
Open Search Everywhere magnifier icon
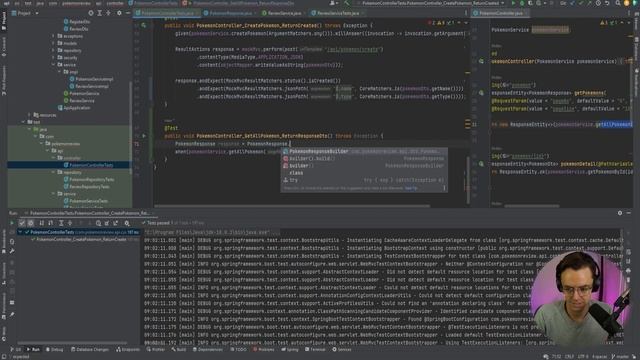coord(618,3)
